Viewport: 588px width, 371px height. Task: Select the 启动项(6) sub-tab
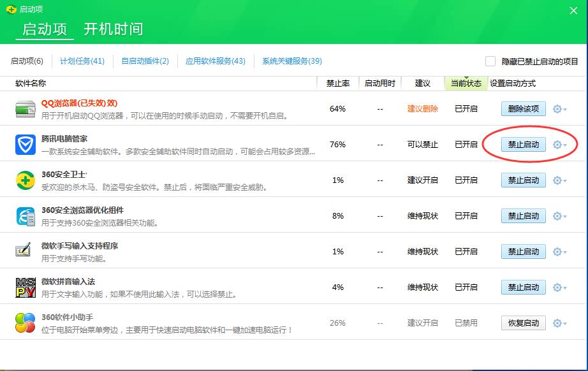coord(27,61)
